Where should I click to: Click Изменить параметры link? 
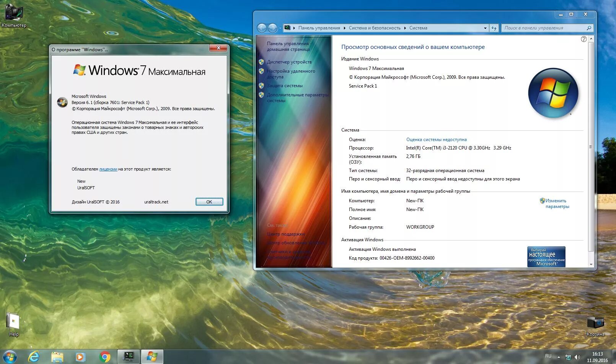click(557, 203)
